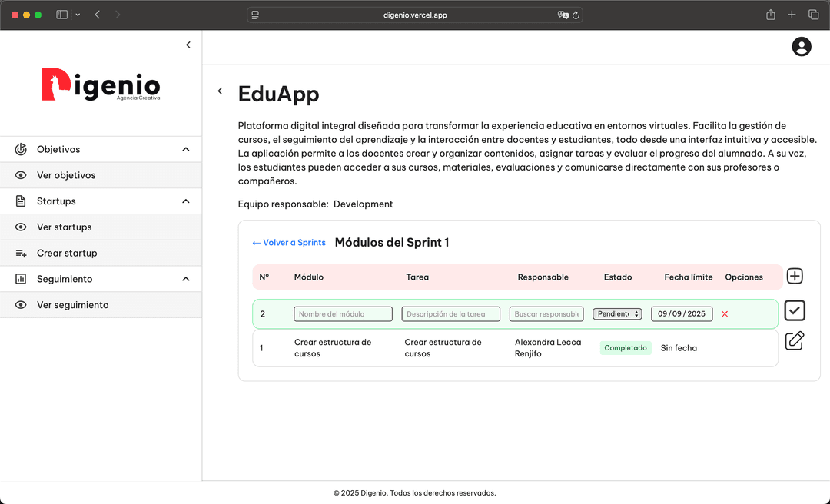
Task: Remove new row with red X
Action: (x=725, y=314)
